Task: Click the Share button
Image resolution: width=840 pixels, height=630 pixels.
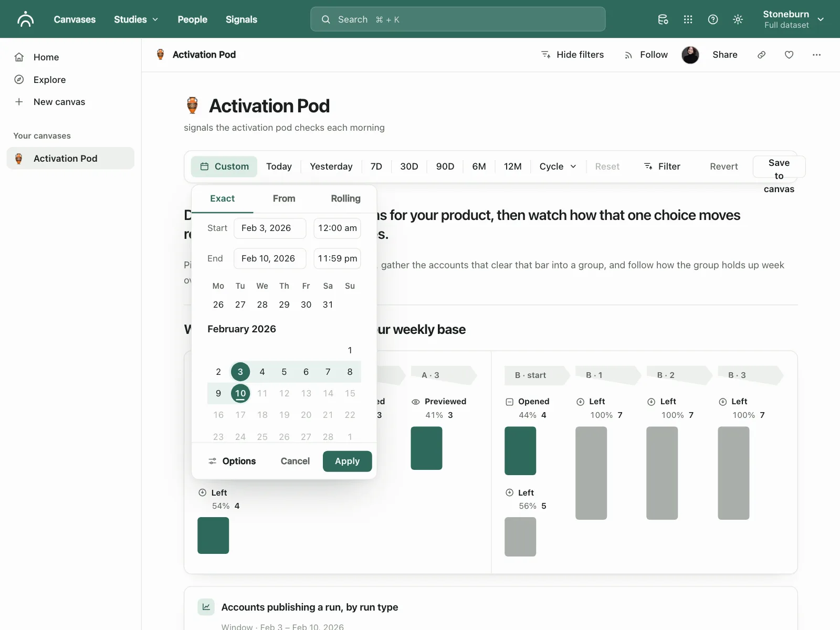Action: click(725, 55)
